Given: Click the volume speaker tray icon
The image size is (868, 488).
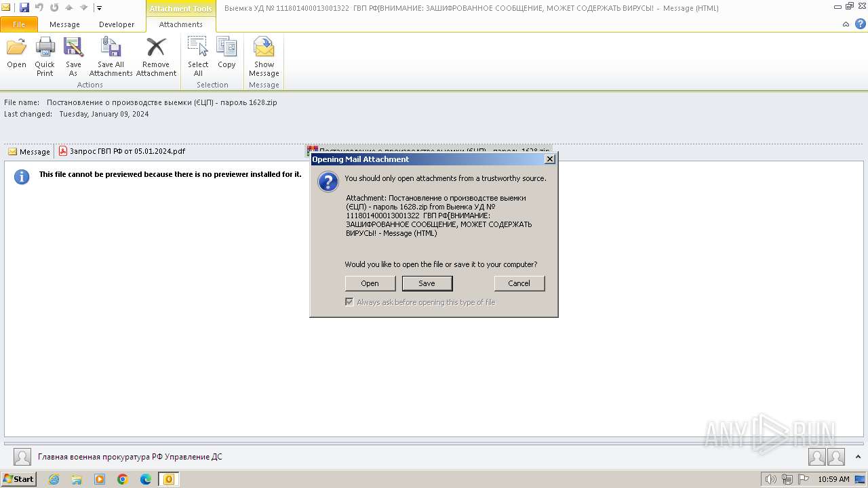Looking at the screenshot, I should click(x=771, y=479).
